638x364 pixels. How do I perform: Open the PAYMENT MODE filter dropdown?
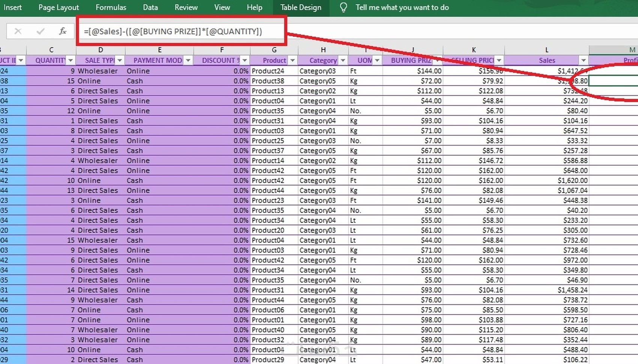(x=189, y=60)
